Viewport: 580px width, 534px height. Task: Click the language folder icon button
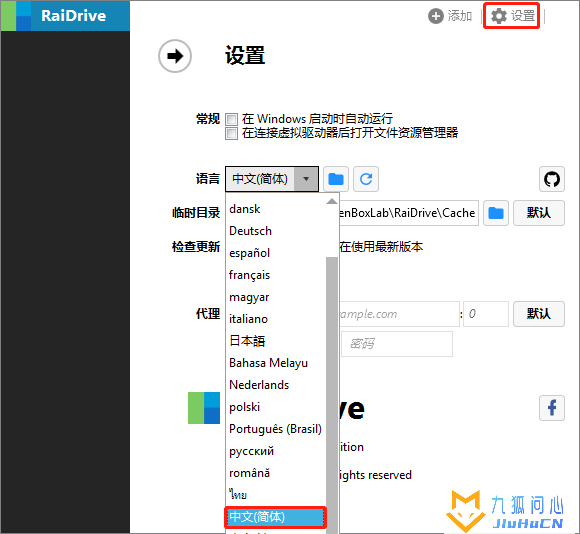[x=336, y=179]
